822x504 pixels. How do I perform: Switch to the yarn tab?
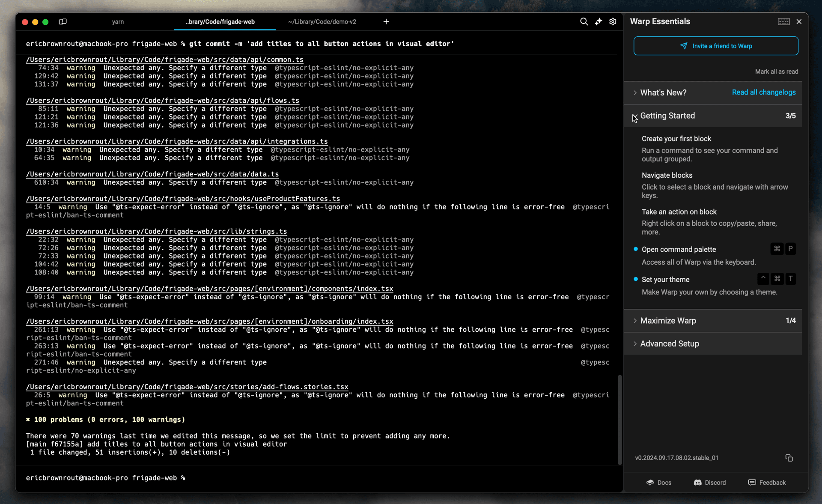[118, 21]
